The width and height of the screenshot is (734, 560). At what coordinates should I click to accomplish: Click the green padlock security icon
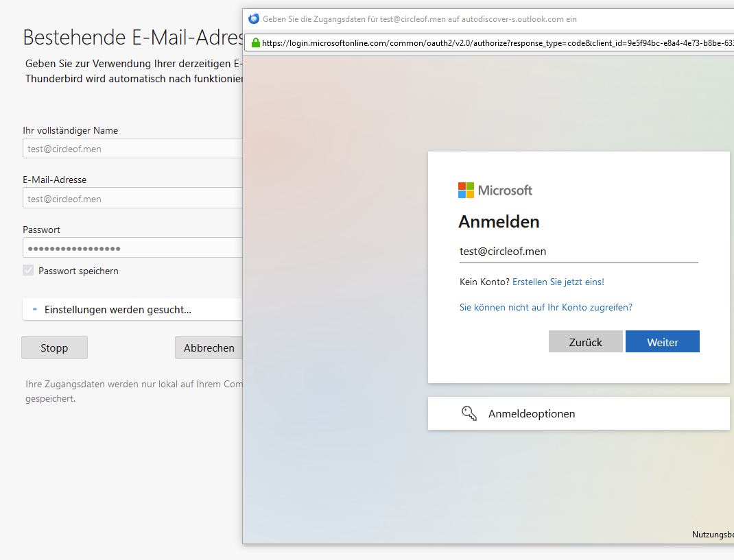(256, 42)
